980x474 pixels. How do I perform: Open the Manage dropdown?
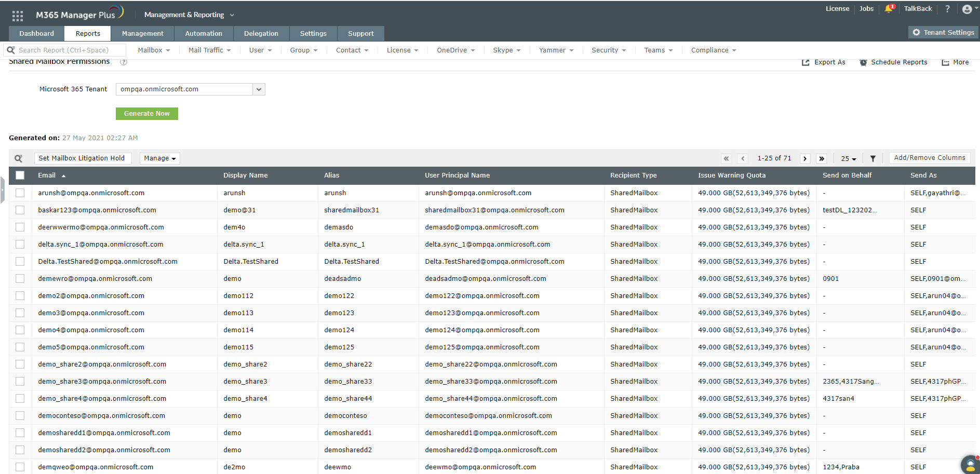point(159,158)
